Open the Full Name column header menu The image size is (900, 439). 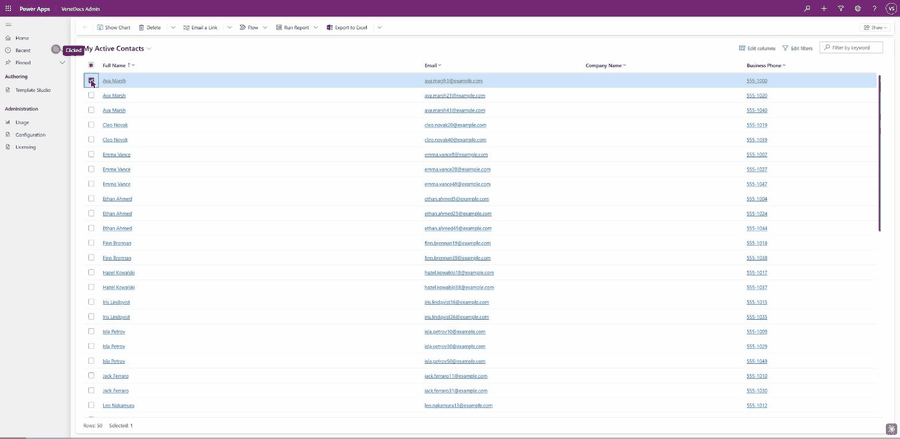[x=119, y=65]
